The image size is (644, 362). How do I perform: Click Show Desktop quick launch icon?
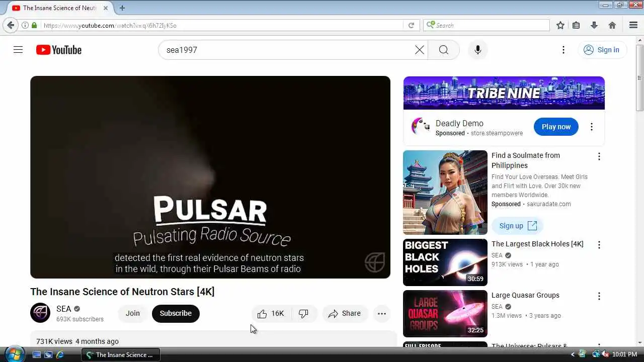pyautogui.click(x=36, y=354)
